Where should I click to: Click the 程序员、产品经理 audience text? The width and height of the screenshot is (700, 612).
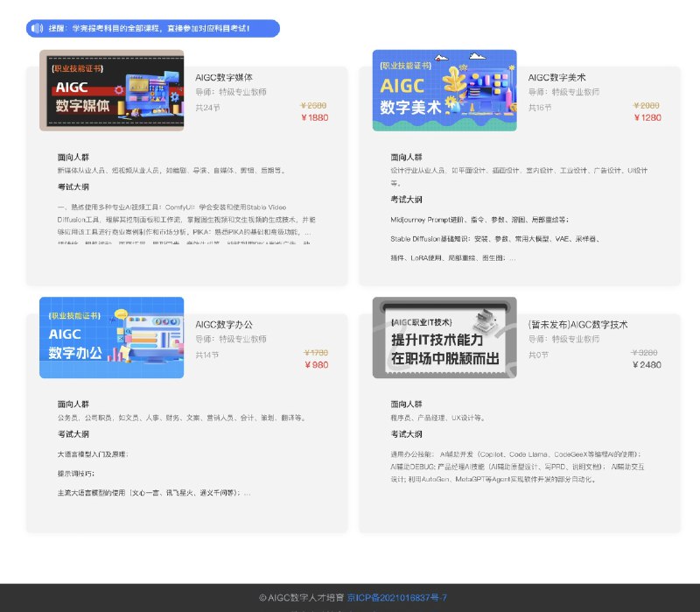pyautogui.click(x=438, y=418)
